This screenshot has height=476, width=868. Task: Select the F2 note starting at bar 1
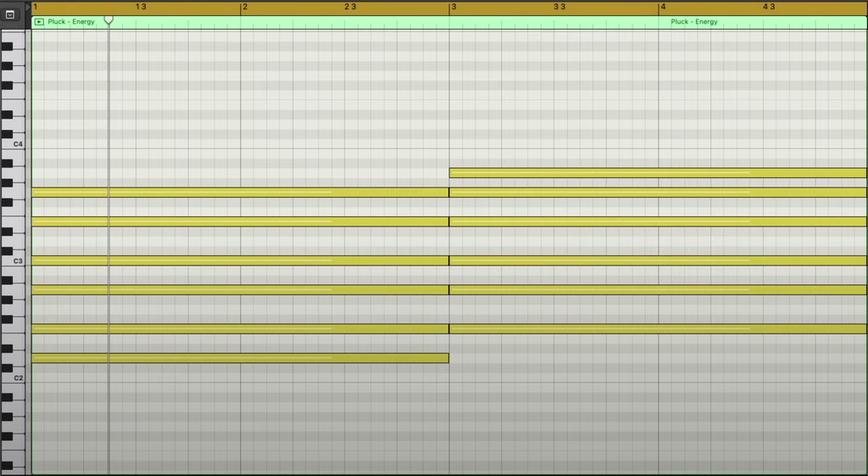[x=240, y=328]
